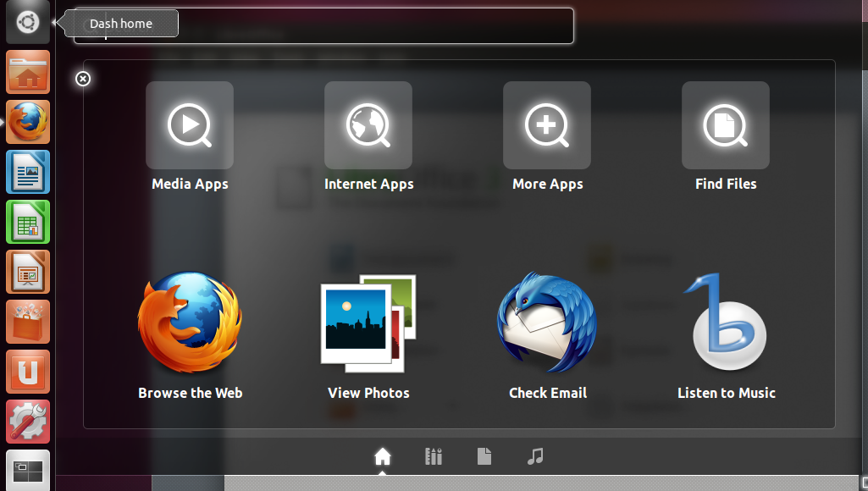
Task: Click the Find Files shortcut
Action: [x=726, y=126]
